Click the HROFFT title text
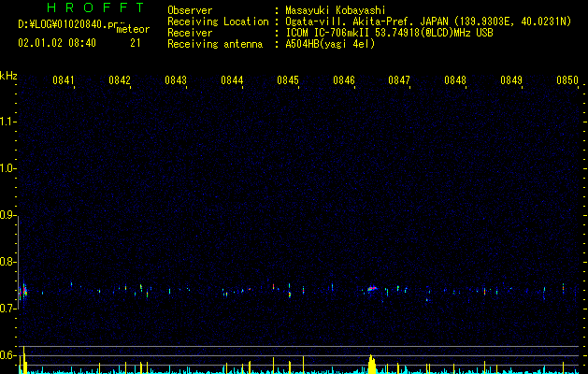 click(x=95, y=7)
